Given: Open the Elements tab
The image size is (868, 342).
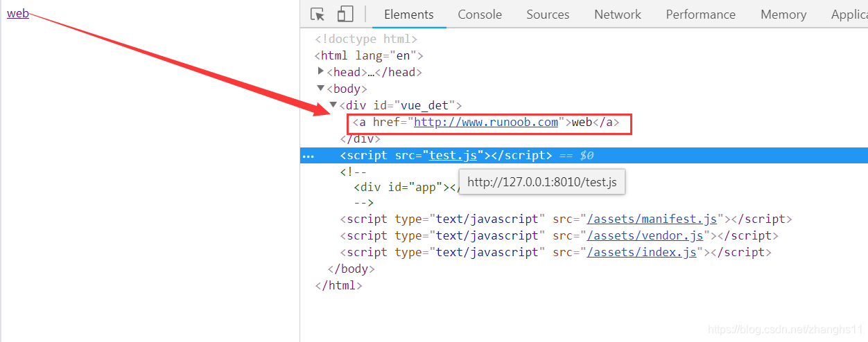Looking at the screenshot, I should 409,15.
